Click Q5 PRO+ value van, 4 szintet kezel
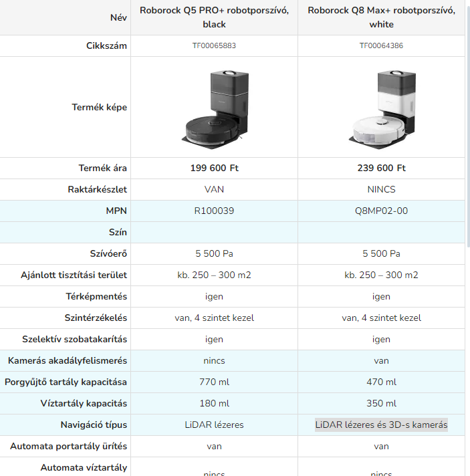Screen dimensions: 470x476 [x=215, y=318]
